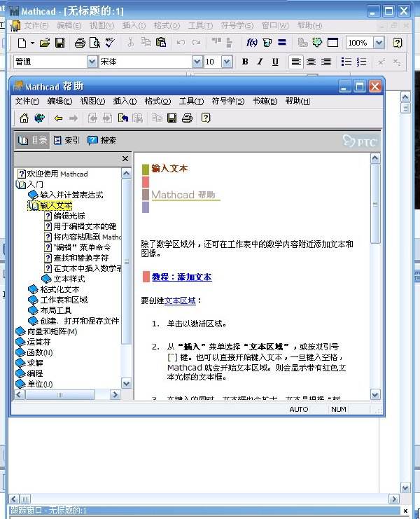Click Print icon in Mathcad main toolbar
This screenshot has width=420, height=519.
pyautogui.click(x=80, y=43)
